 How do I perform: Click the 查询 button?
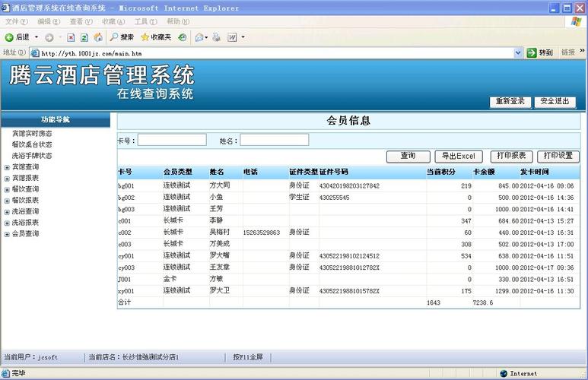408,157
